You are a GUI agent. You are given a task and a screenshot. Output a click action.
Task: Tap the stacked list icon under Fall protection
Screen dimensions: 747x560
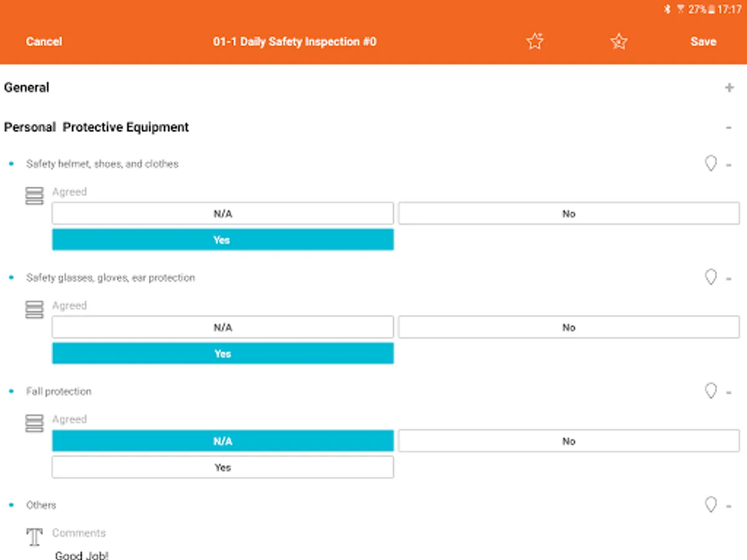[x=34, y=424]
